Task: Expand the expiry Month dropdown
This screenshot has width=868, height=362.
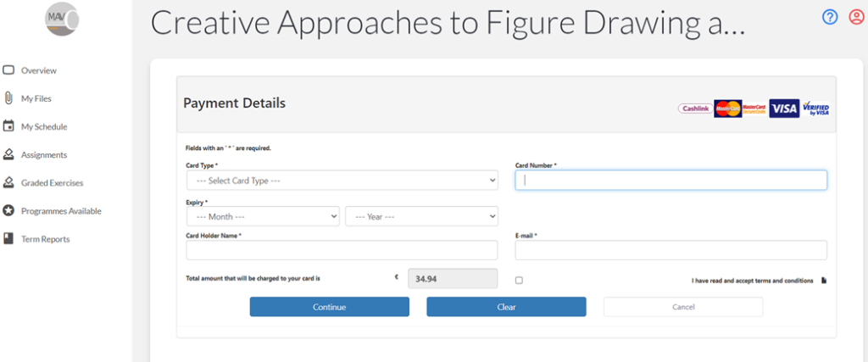Action: (263, 216)
